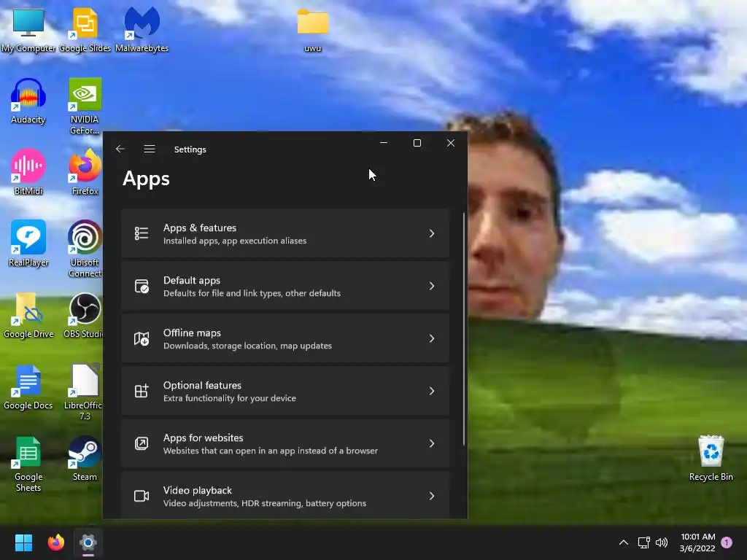
Task: Open Firefox desktop shortcut
Action: click(x=85, y=172)
